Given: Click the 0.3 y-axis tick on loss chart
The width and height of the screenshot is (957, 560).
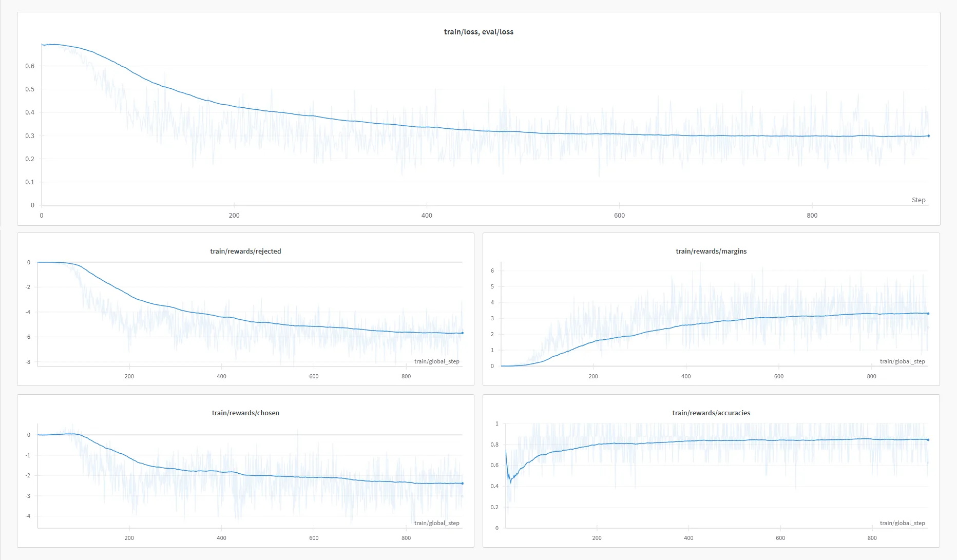Looking at the screenshot, I should tap(30, 136).
